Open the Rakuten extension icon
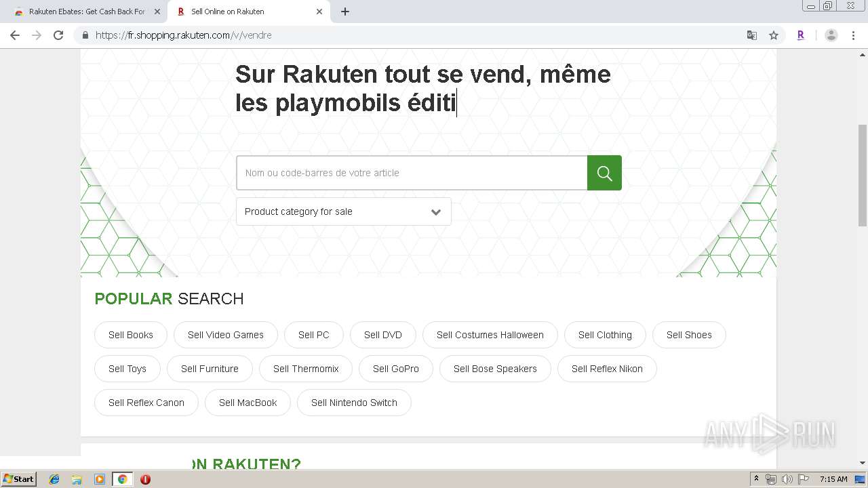Screen dimensions: 868x488 pyautogui.click(x=801, y=35)
